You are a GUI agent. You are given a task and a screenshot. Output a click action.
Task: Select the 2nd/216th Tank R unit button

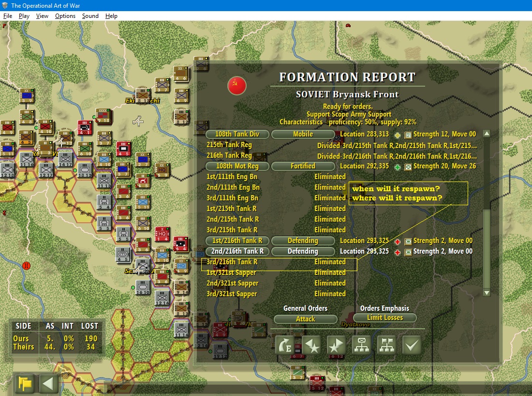(237, 251)
